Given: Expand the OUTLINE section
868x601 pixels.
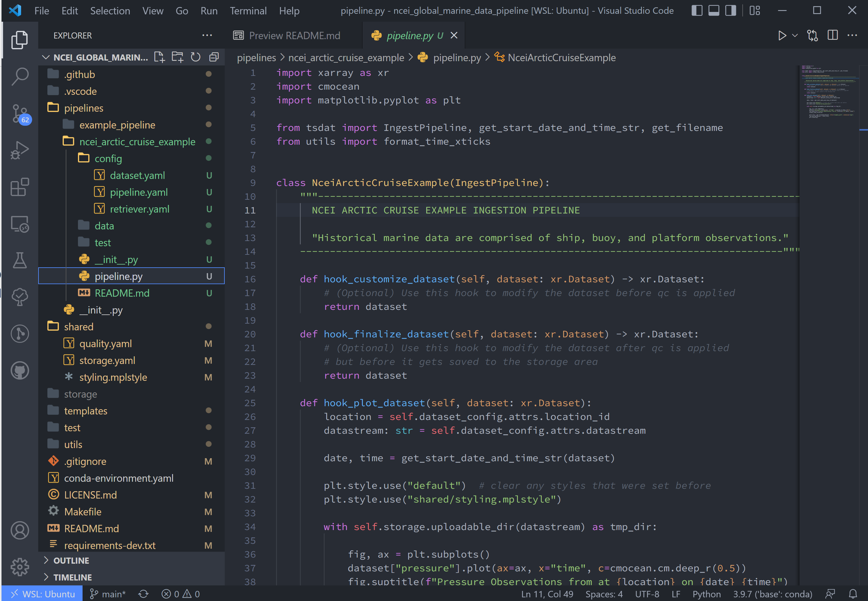Looking at the screenshot, I should (132, 560).
